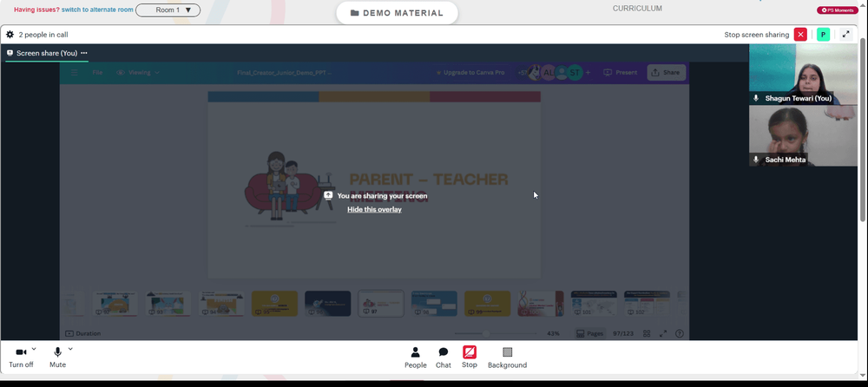This screenshot has height=387, width=868.
Task: Expand camera options chevron
Action: (x=34, y=349)
